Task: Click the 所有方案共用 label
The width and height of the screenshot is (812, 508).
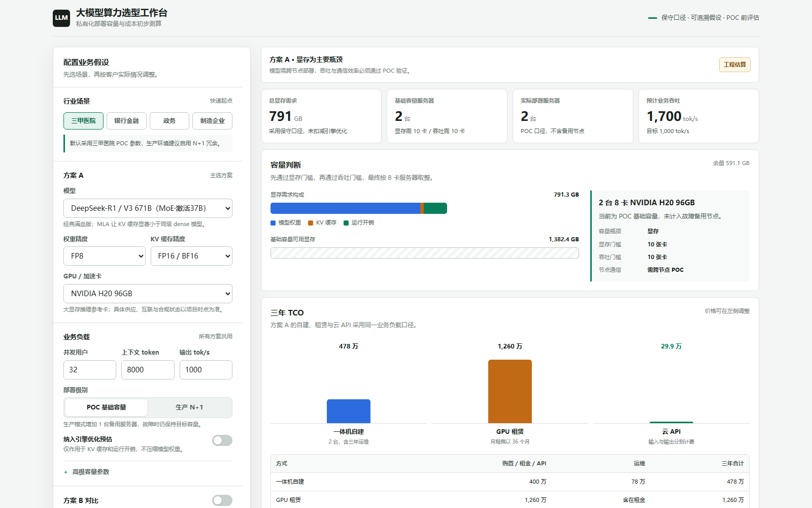Action: [216, 336]
